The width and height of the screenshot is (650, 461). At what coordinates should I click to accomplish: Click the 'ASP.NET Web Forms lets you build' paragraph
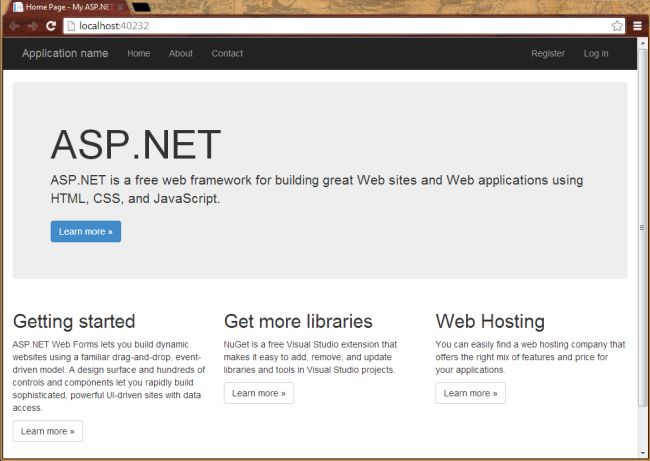tap(109, 376)
